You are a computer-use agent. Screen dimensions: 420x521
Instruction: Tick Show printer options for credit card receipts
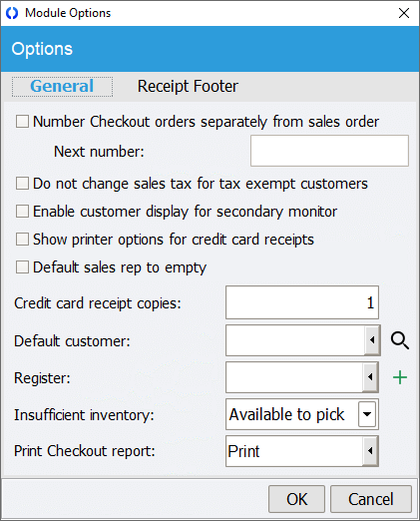click(x=22, y=240)
